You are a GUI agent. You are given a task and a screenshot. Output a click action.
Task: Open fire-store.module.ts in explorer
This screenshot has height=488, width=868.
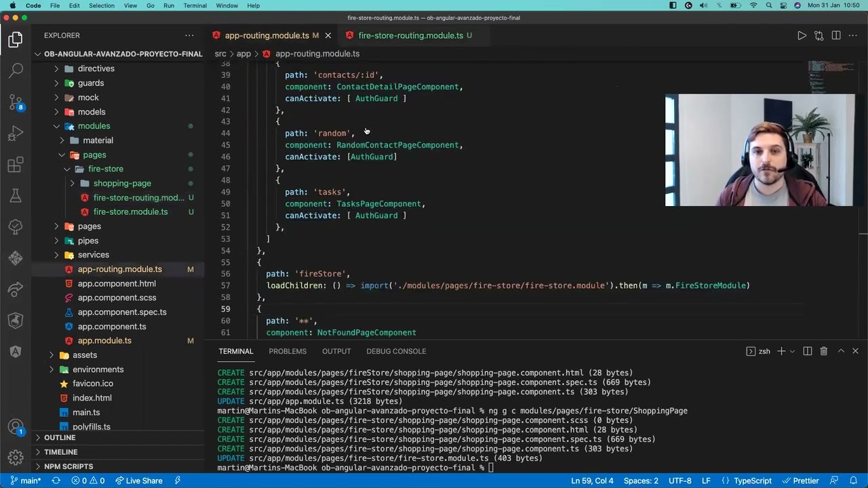point(130,212)
